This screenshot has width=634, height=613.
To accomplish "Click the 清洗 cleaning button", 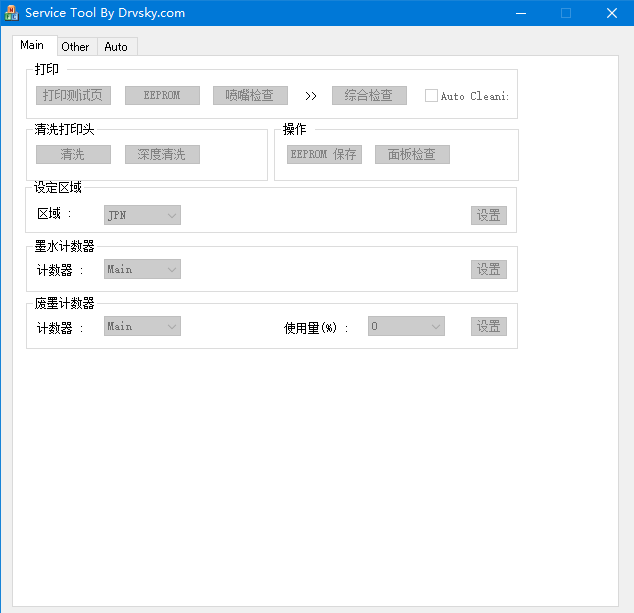I will (73, 154).
